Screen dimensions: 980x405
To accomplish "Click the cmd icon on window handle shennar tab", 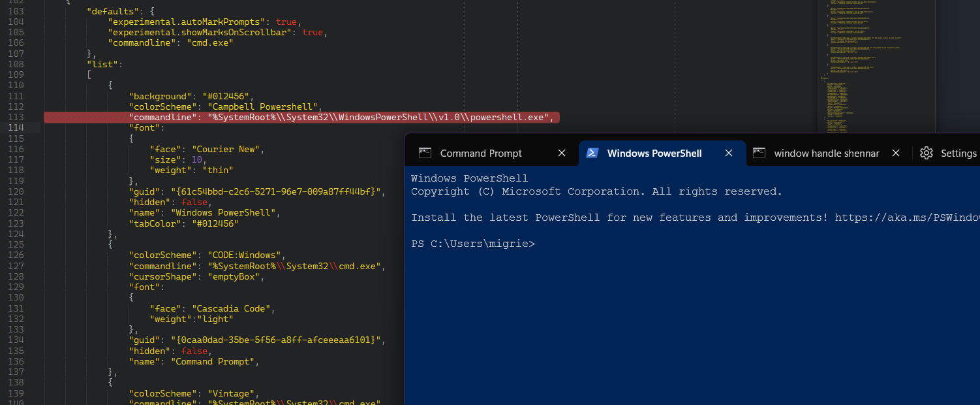I will tap(759, 153).
